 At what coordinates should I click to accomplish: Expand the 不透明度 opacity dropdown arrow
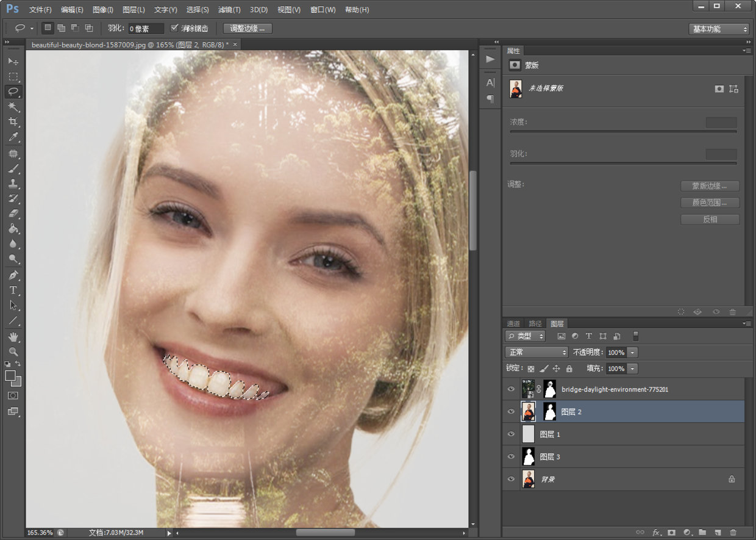coord(632,353)
